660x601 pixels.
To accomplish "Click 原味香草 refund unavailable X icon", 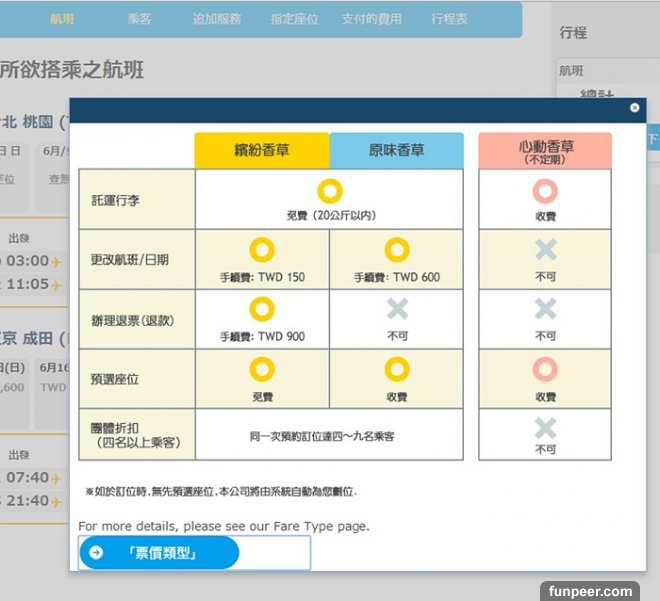I will [397, 310].
